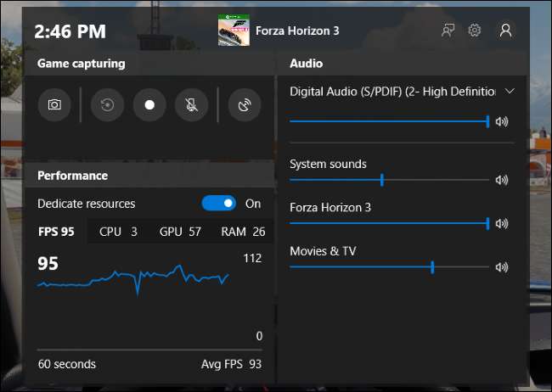Start recording with the record button

pos(149,105)
